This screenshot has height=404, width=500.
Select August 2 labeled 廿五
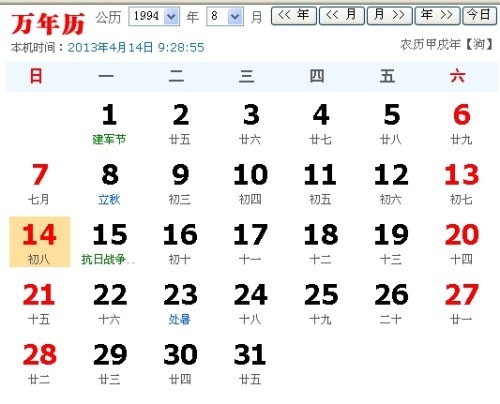pyautogui.click(x=180, y=123)
